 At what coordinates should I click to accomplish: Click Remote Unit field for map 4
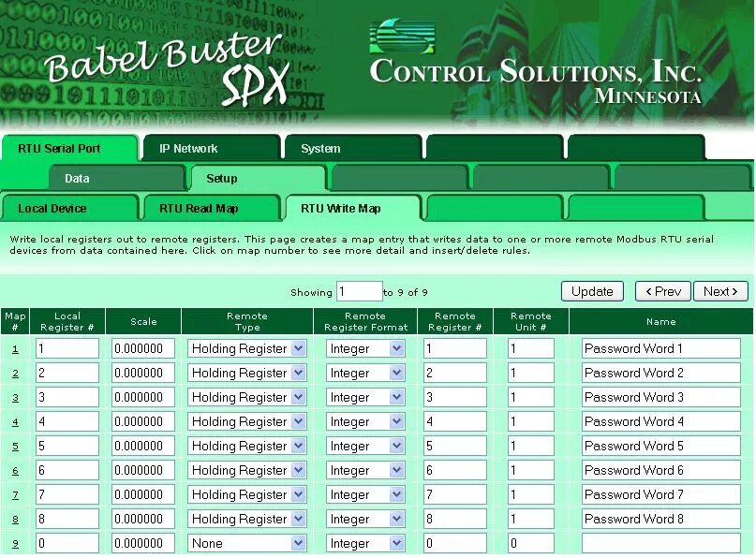(531, 421)
